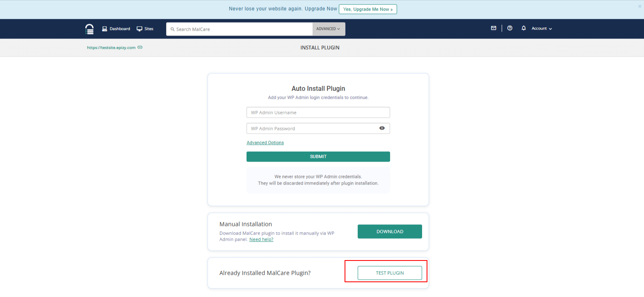Dismiss the upgrade banner with X
This screenshot has height=297, width=644.
[x=639, y=6]
